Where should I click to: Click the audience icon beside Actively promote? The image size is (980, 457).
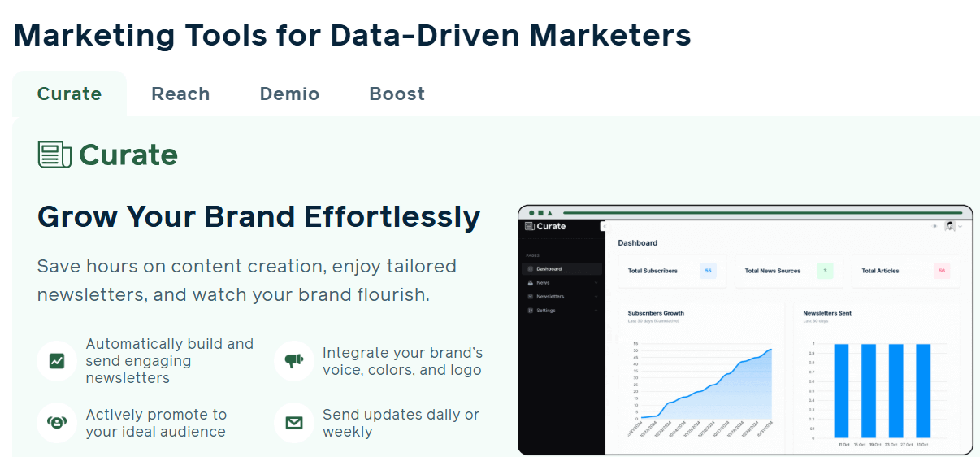click(x=57, y=423)
